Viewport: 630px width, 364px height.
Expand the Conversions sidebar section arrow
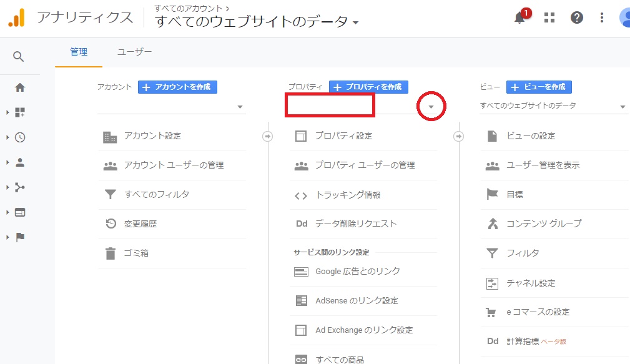click(x=7, y=237)
